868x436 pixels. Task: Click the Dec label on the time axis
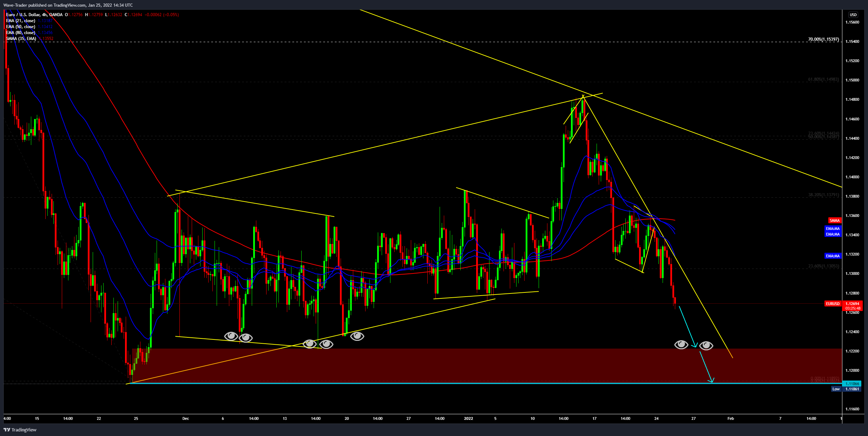186,418
